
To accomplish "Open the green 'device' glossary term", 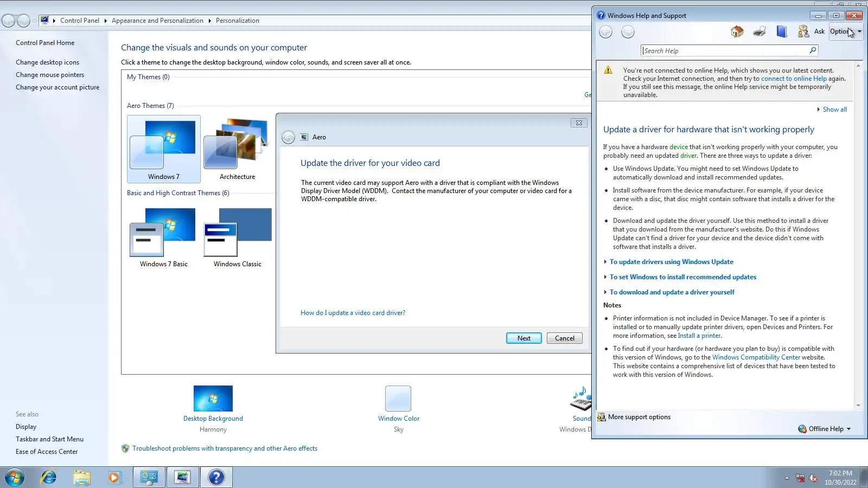I will click(x=678, y=147).
